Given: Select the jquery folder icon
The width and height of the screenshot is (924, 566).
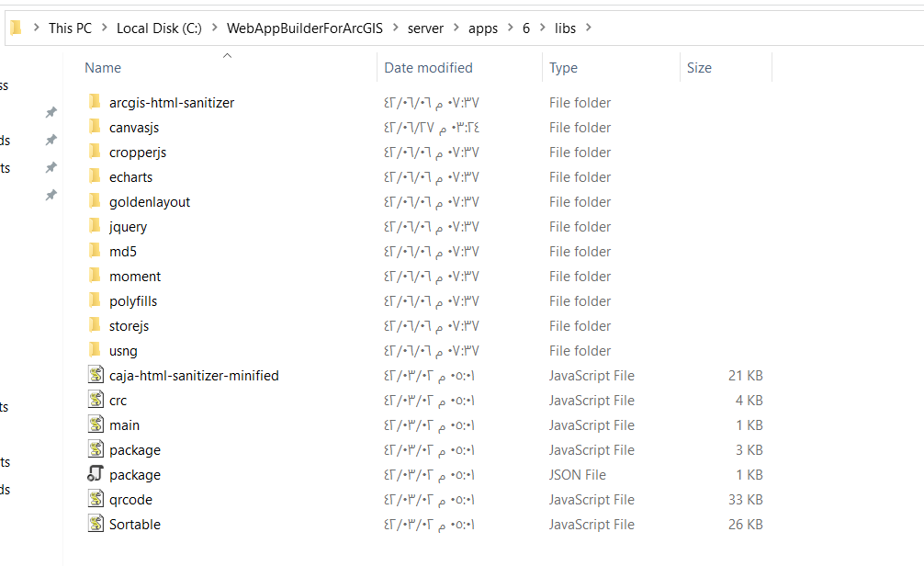Looking at the screenshot, I should tap(95, 226).
